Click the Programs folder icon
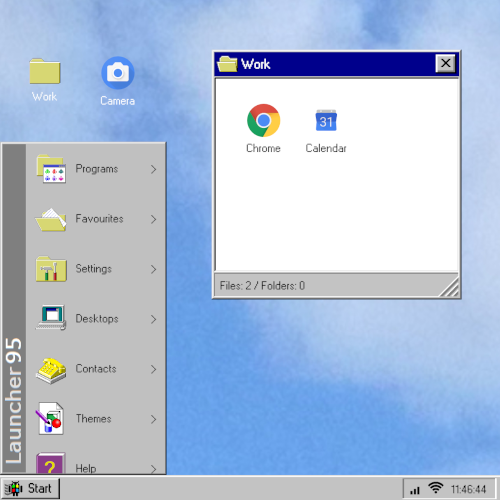 [x=51, y=169]
